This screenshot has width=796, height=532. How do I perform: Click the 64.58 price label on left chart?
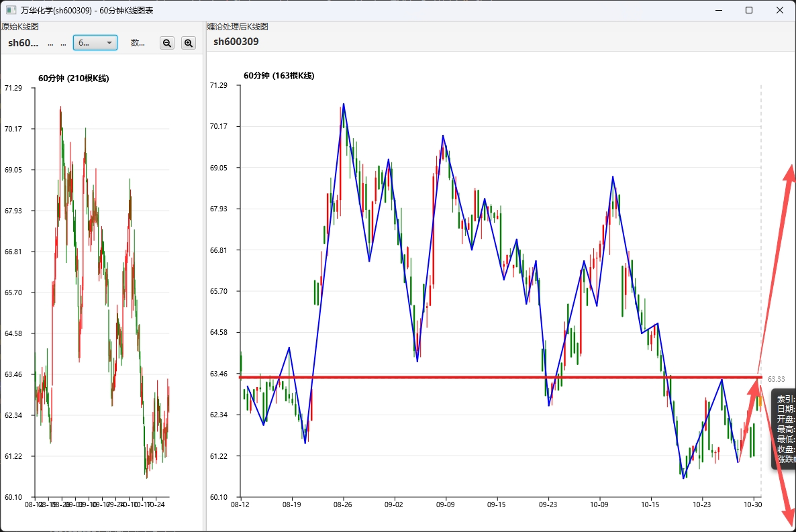13,333
